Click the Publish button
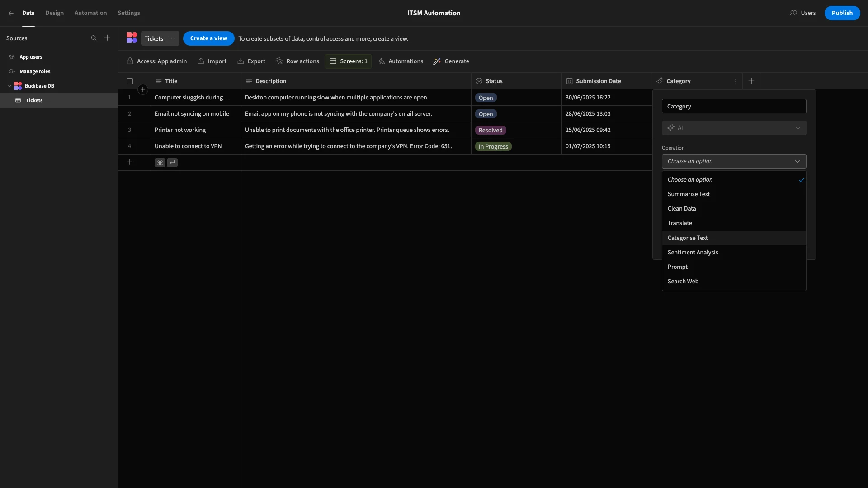868x488 pixels. tap(842, 13)
